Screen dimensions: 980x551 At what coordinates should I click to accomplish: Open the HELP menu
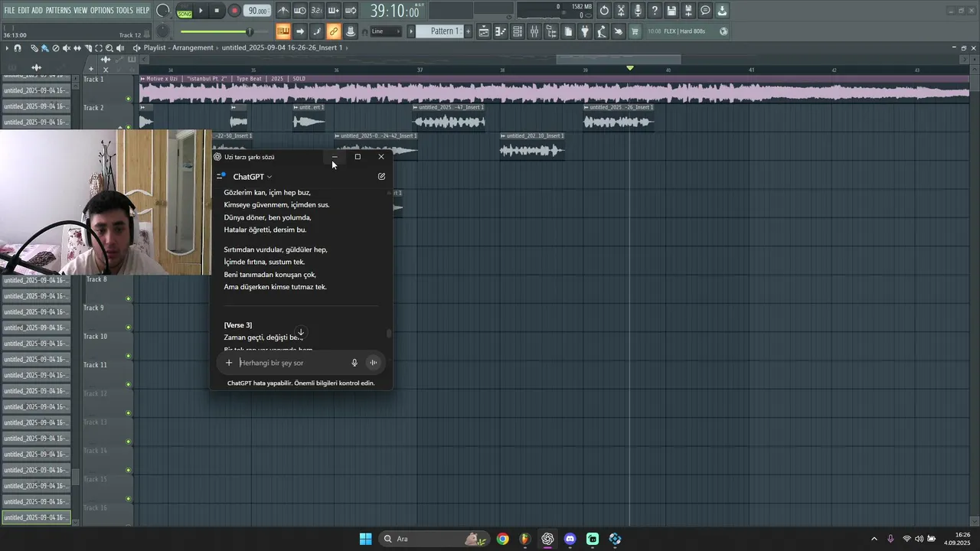[143, 10]
